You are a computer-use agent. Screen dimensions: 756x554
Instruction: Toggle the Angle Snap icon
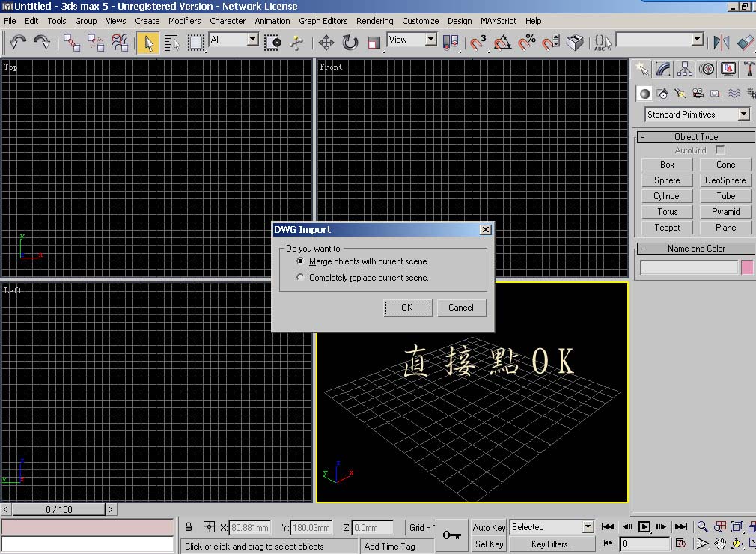[502, 43]
